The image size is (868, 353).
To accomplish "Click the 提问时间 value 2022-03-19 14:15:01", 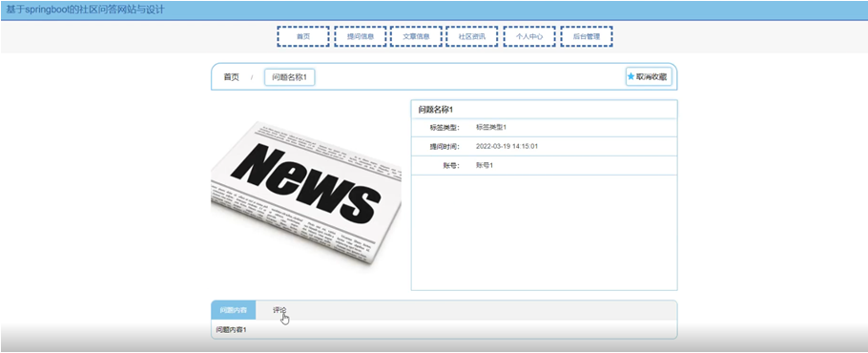I will (x=506, y=147).
